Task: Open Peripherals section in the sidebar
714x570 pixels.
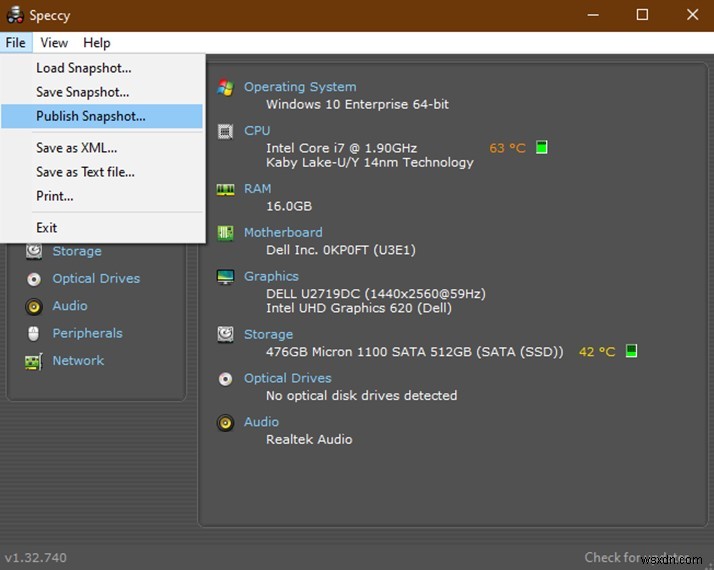Action: (87, 333)
